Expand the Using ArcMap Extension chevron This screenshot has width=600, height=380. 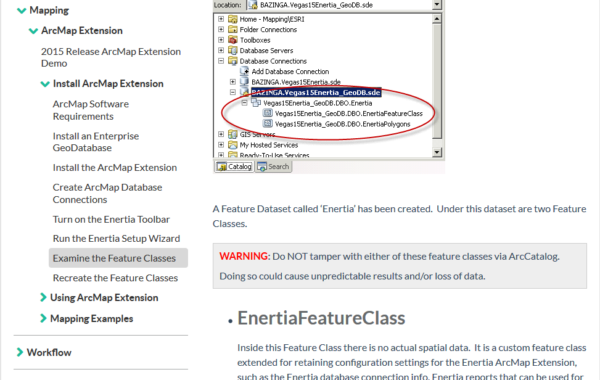pos(43,297)
